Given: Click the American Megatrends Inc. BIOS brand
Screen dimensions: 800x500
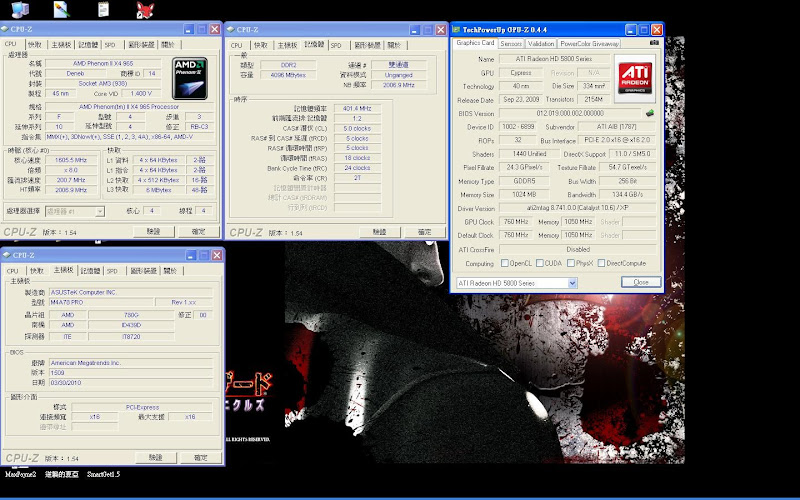Looking at the screenshot, I should click(131, 363).
